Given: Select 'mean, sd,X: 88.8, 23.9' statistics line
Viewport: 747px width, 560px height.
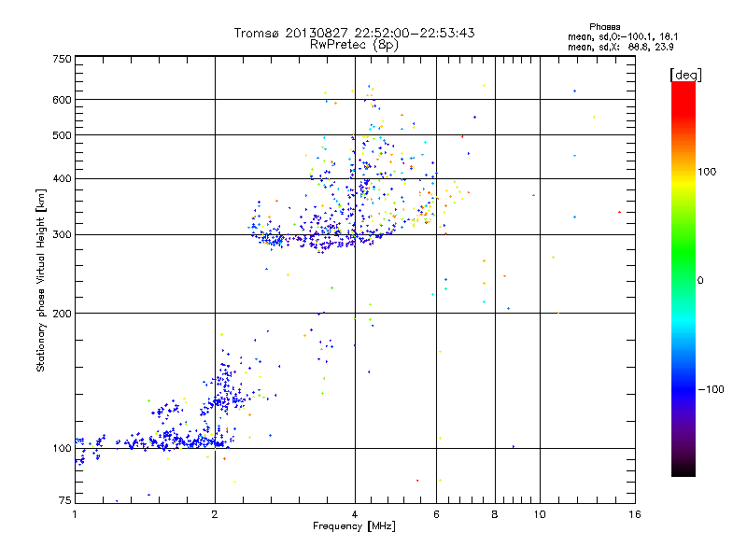Looking at the screenshot, I should [x=620, y=47].
